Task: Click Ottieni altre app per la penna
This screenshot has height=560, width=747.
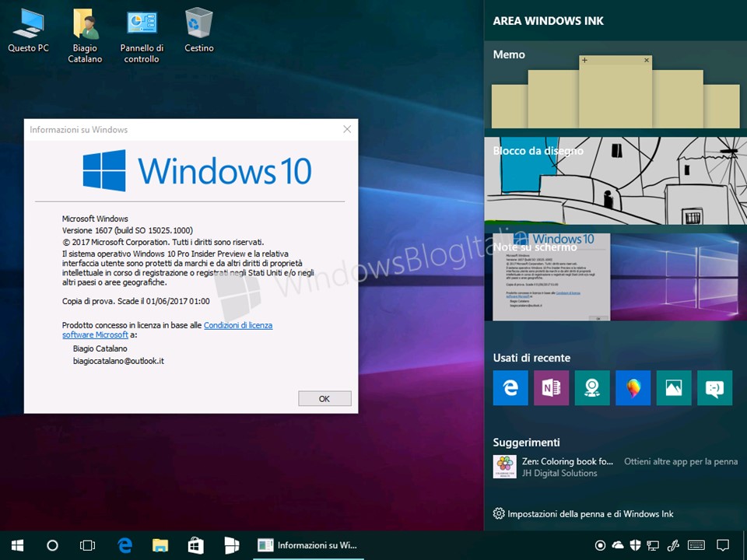Action: [x=681, y=461]
